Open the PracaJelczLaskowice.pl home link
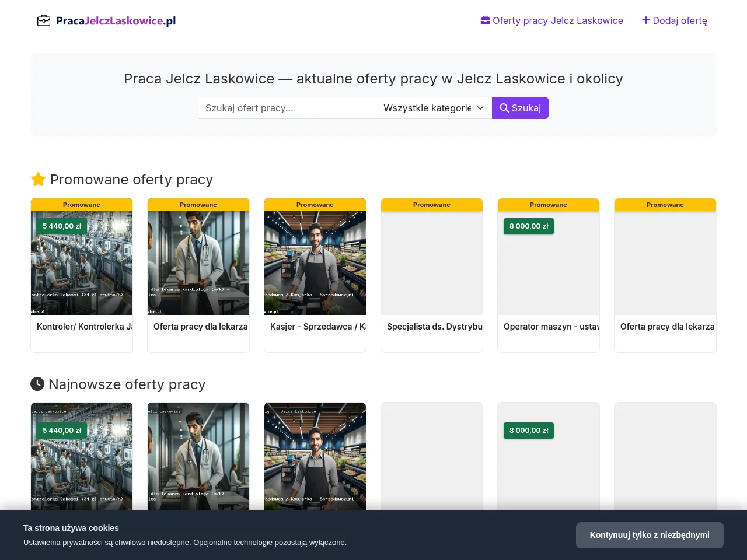This screenshot has height=560, width=747. pos(106,21)
